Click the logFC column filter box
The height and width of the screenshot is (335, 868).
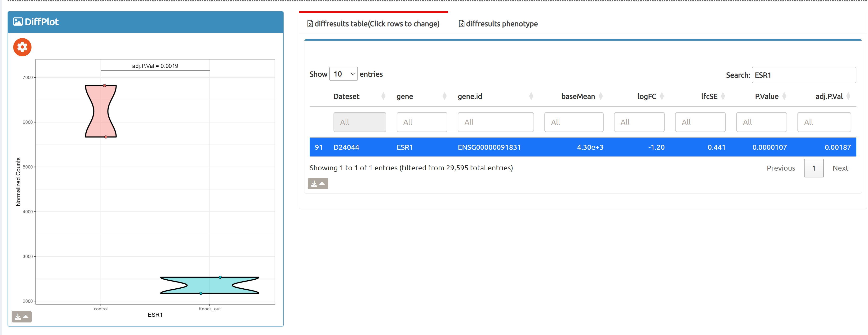pos(639,122)
